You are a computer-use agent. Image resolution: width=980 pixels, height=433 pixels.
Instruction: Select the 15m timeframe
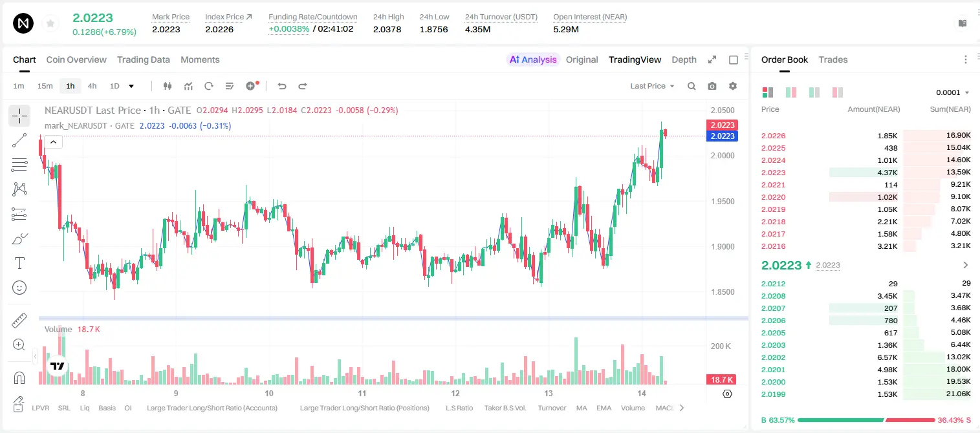[x=45, y=86]
